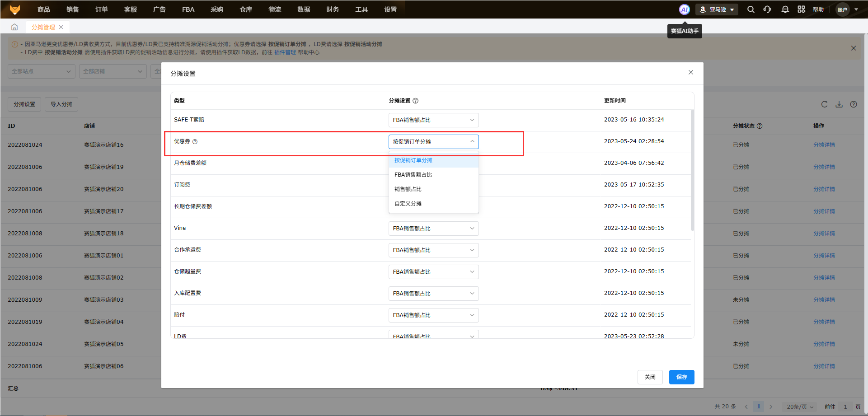Click help icon near table toolbar

click(x=854, y=104)
